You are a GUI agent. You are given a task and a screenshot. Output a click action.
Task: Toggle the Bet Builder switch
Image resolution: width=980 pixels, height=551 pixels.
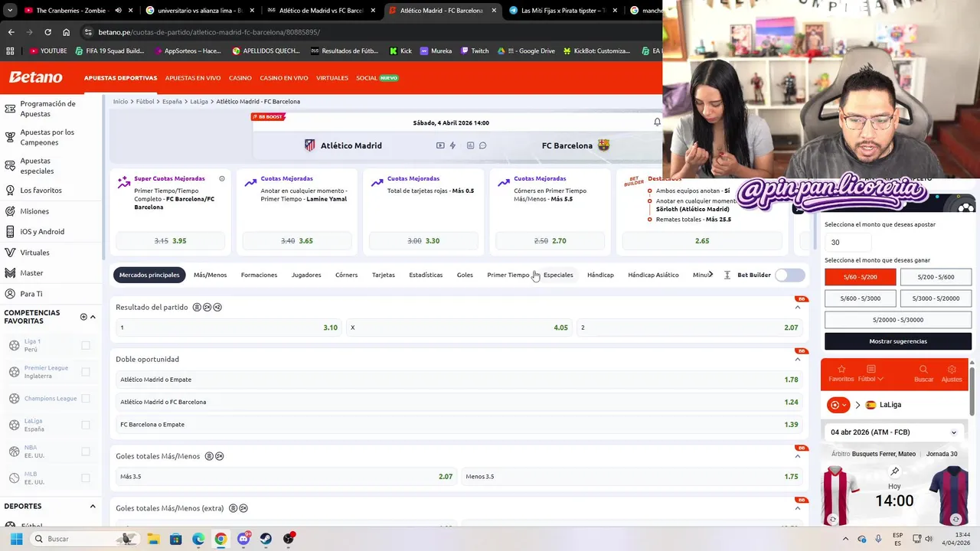click(x=789, y=275)
